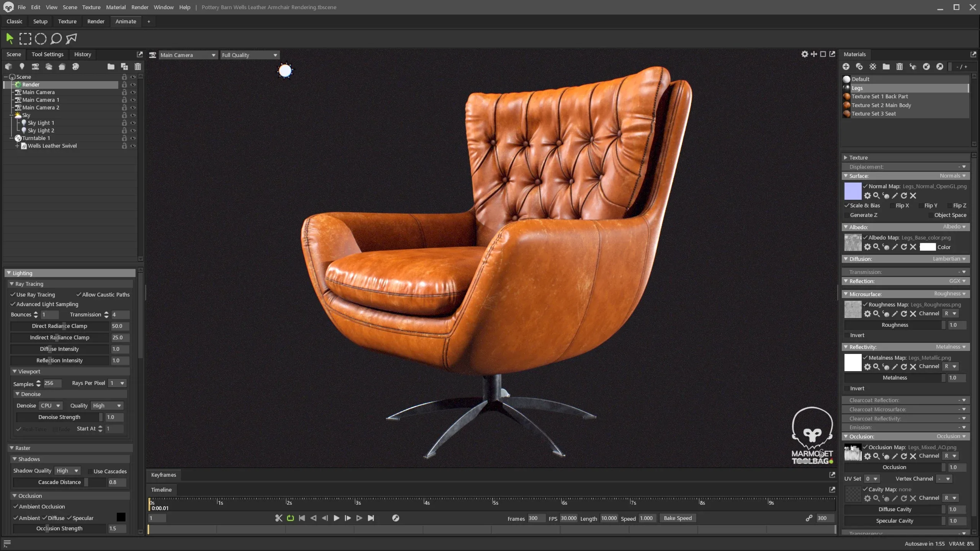980x551 pixels.
Task: Create a new material in Materials panel
Action: coord(846,67)
